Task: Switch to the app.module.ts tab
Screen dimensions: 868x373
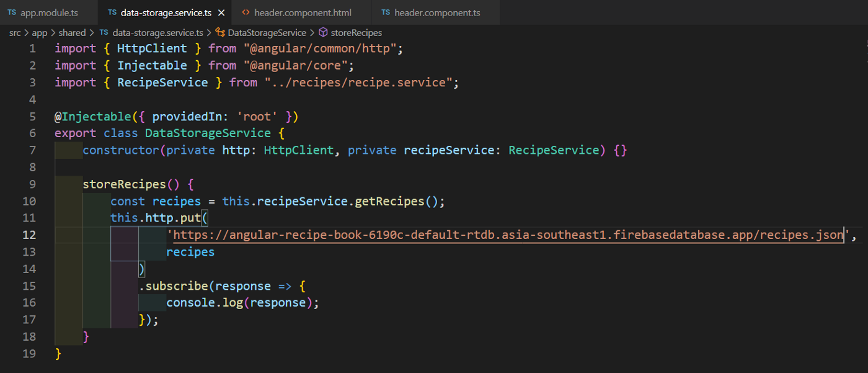Action: click(48, 12)
